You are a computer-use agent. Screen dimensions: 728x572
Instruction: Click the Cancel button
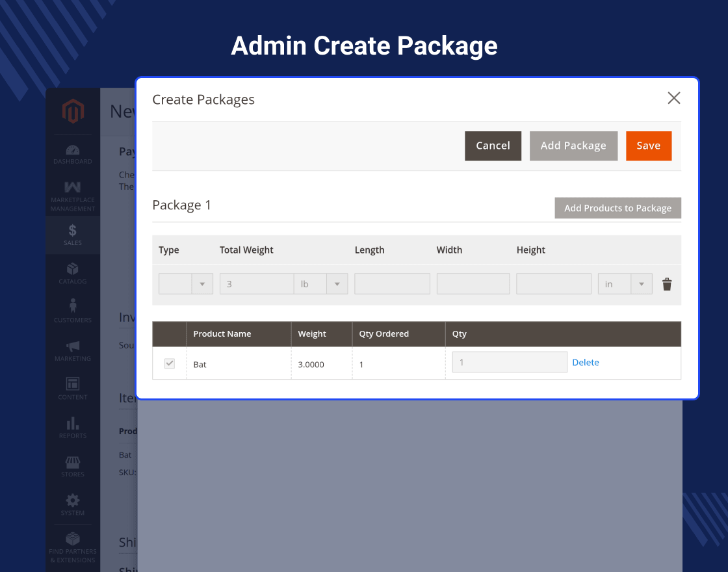tap(493, 146)
